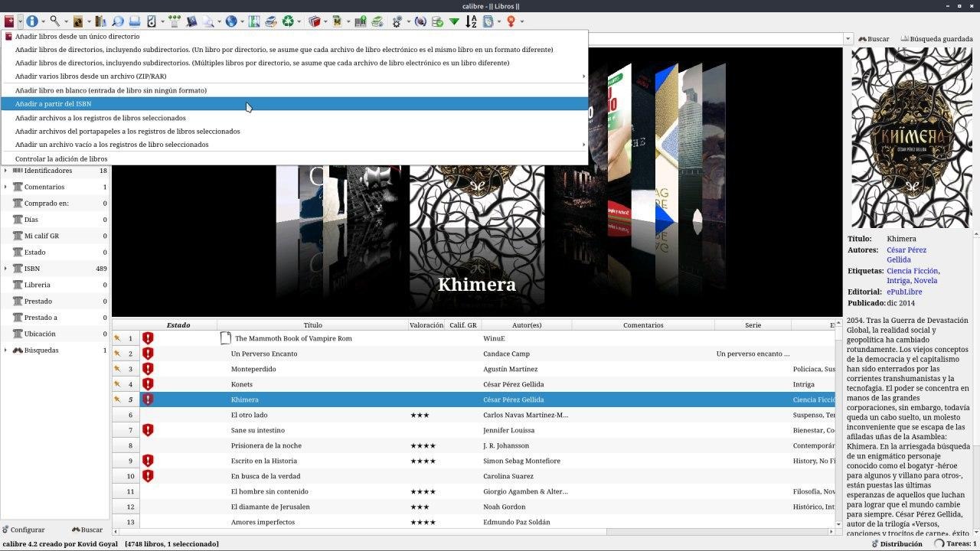Select the Mi calif GR category
The image size is (980, 551).
pos(41,236)
